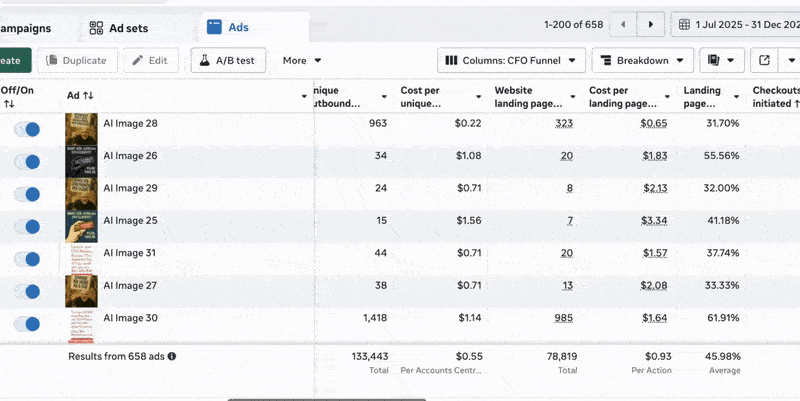This screenshot has width=800, height=401.
Task: Sort ads using the Ad column arrows
Action: coord(88,96)
